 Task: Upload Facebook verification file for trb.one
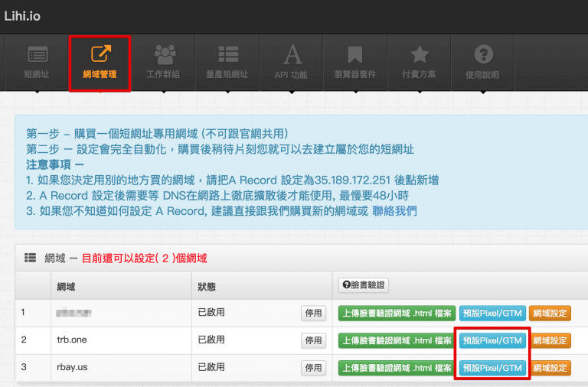(x=397, y=340)
